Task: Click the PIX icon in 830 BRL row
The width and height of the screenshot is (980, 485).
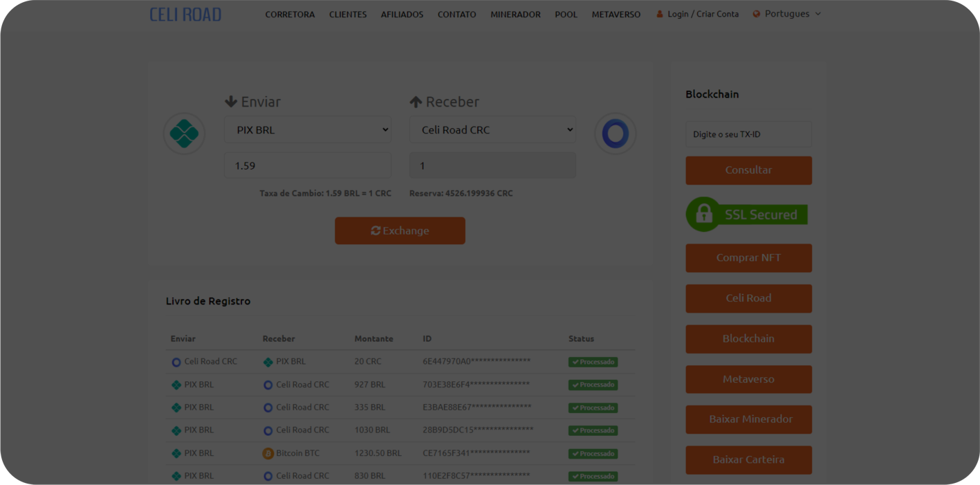Action: (x=176, y=476)
